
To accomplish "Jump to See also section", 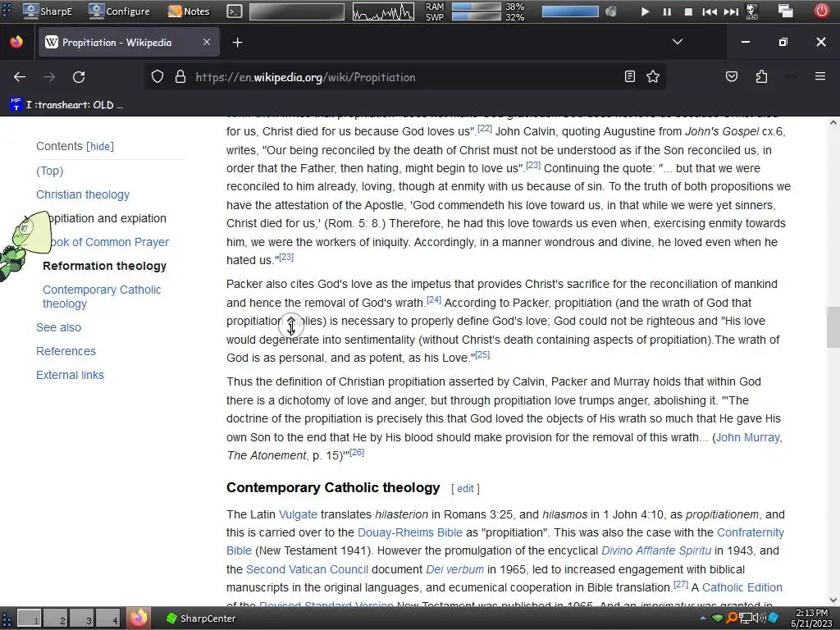I will tap(59, 327).
